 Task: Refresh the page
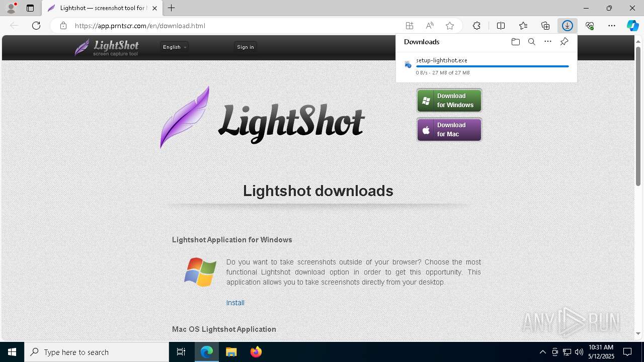(36, 26)
